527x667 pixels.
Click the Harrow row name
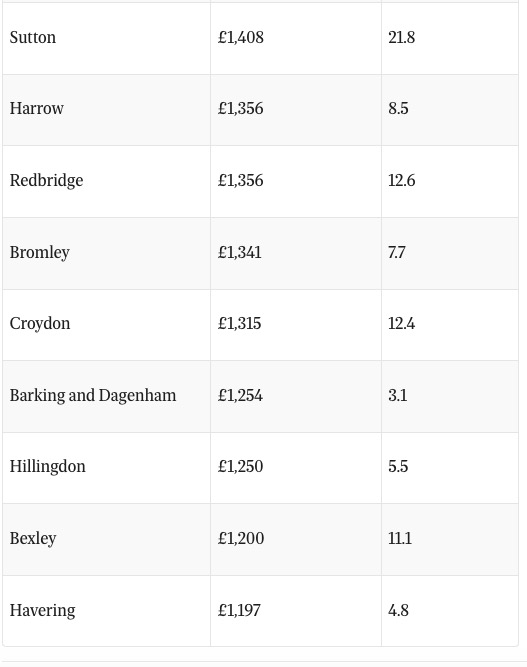click(x=37, y=108)
